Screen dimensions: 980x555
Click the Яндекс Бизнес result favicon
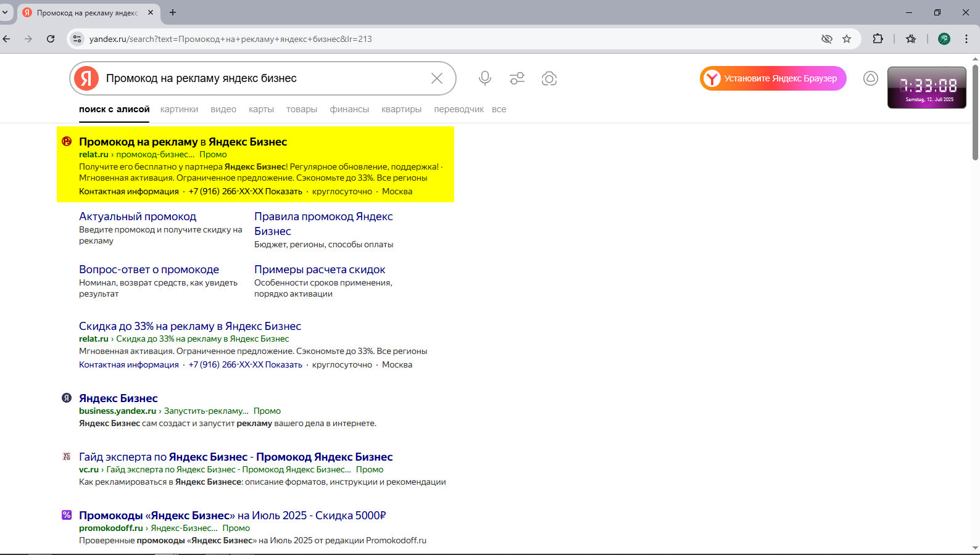pos(67,398)
